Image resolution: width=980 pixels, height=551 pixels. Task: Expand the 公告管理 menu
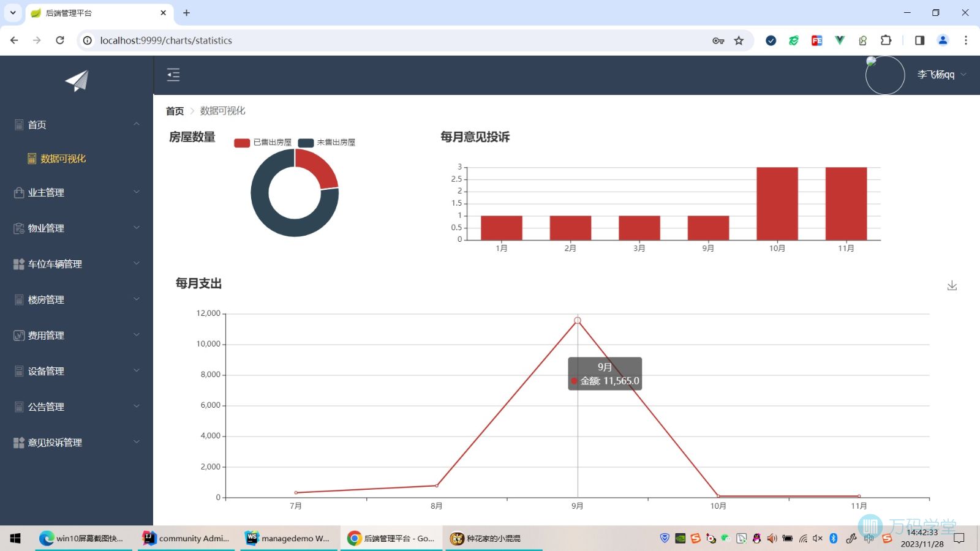(77, 407)
